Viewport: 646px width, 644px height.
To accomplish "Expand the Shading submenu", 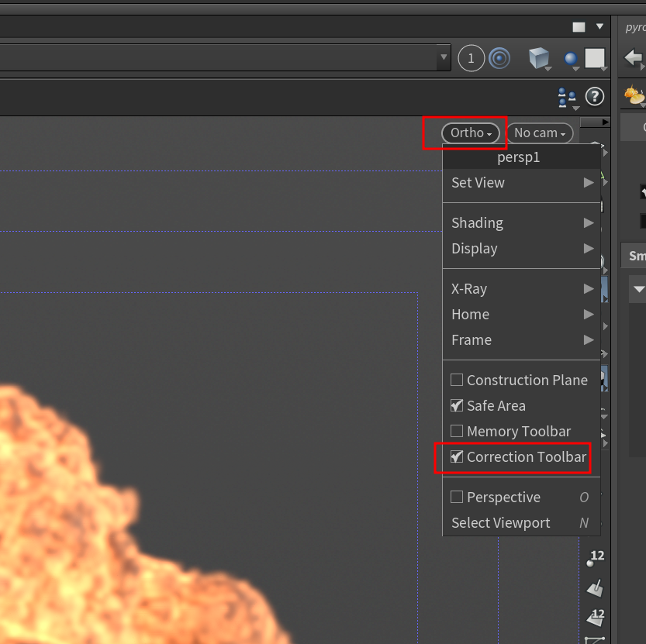I will pyautogui.click(x=521, y=222).
